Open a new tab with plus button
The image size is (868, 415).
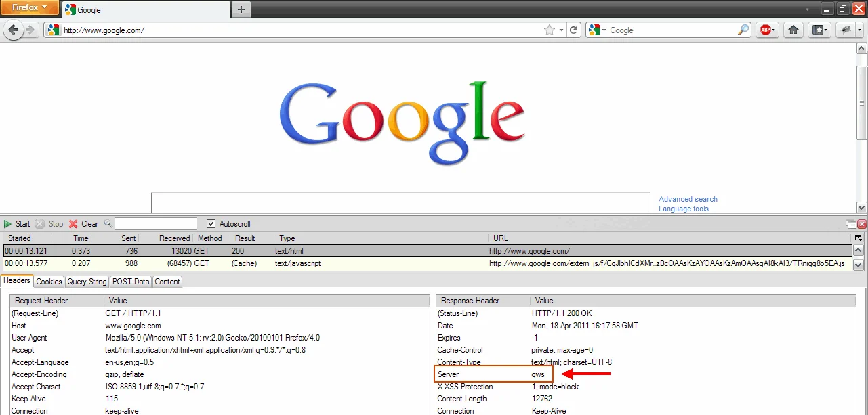pos(241,9)
